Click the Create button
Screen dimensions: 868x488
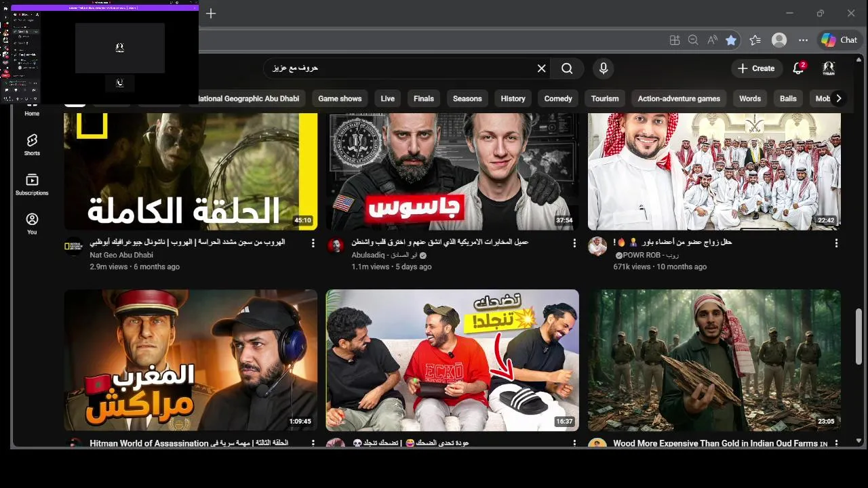pos(755,68)
